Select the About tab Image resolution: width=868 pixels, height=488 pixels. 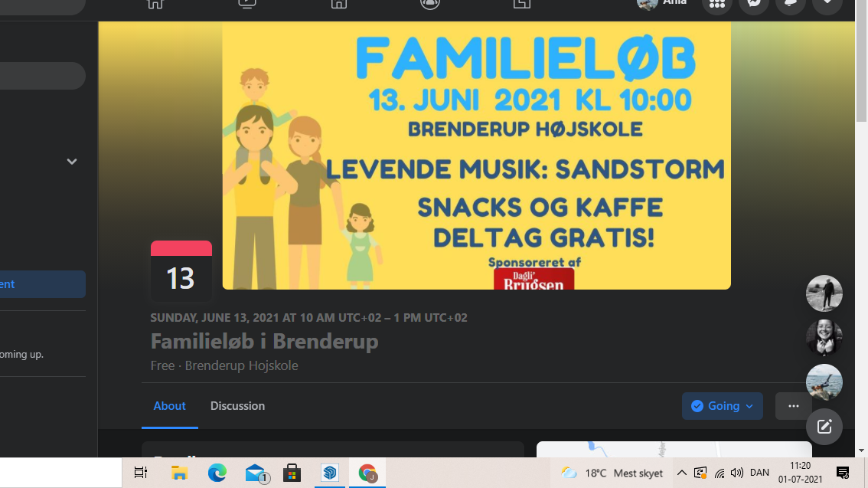169,406
